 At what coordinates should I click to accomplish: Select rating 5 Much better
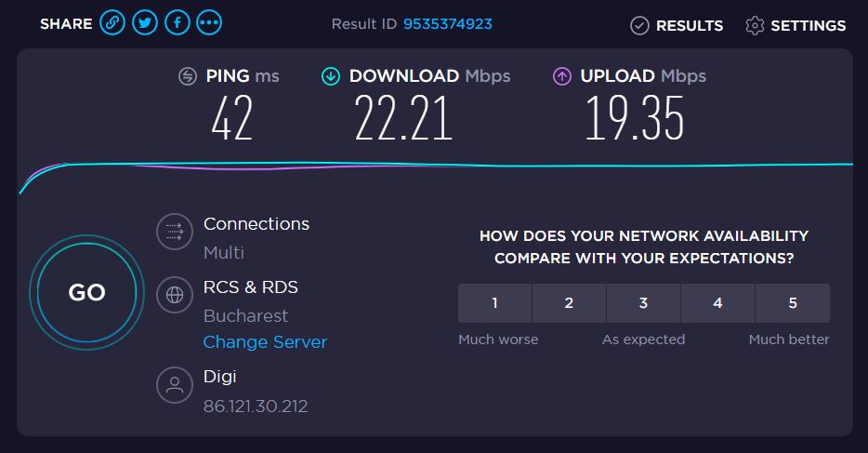[792, 303]
